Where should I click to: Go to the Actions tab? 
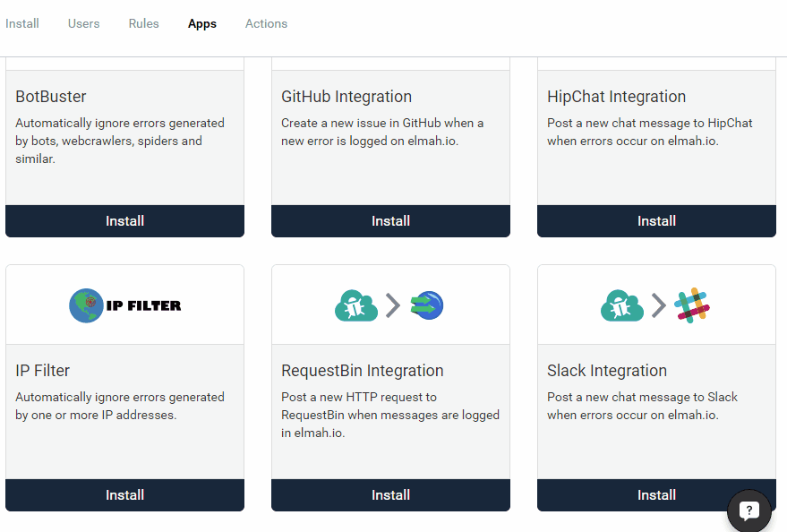(266, 23)
